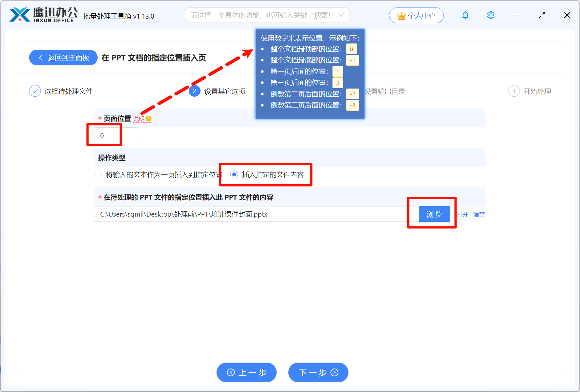Open settings with the gear icon

491,15
